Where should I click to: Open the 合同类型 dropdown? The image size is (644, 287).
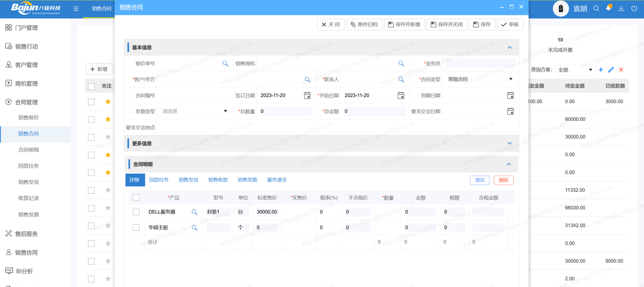click(x=480, y=80)
